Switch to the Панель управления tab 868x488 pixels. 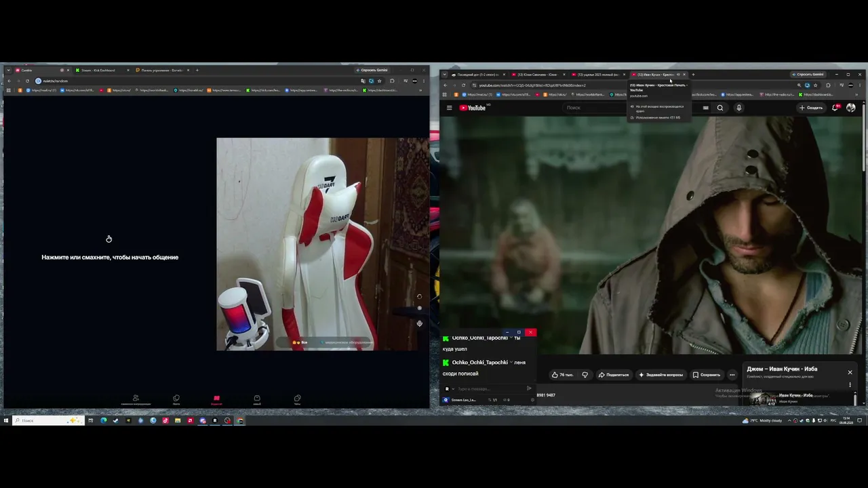pyautogui.click(x=161, y=70)
